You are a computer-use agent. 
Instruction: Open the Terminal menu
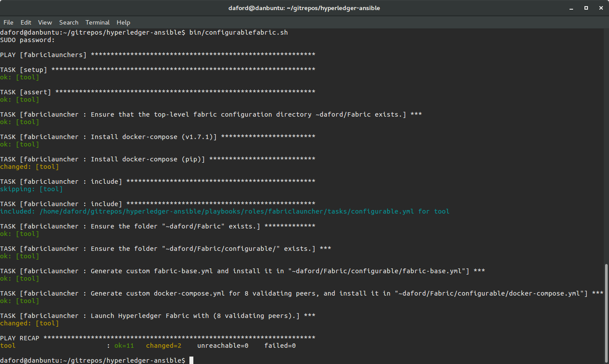(98, 22)
